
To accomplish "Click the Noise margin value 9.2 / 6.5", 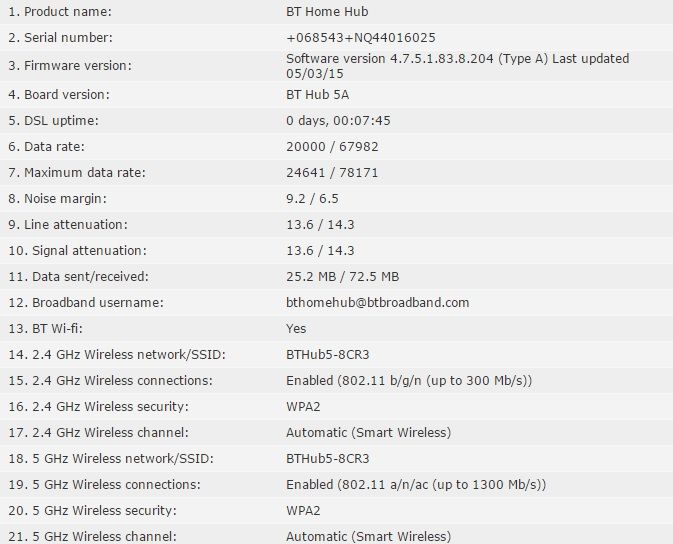I will [312, 199].
